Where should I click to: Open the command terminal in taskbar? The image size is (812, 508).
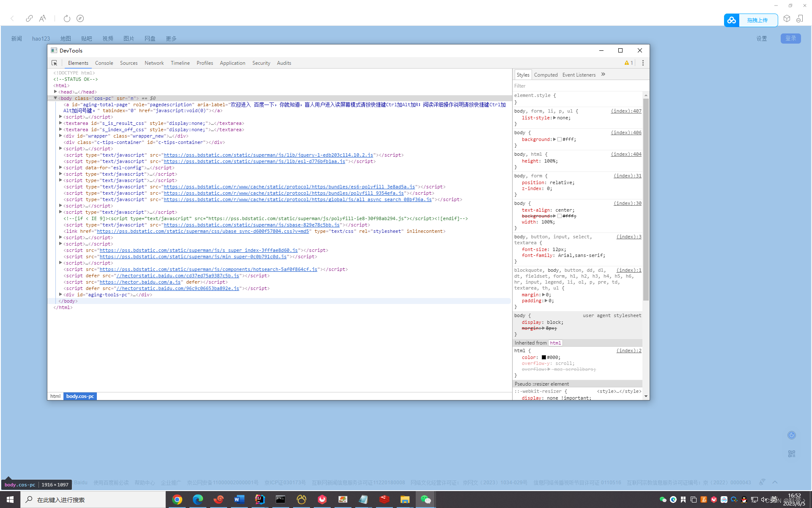[280, 500]
